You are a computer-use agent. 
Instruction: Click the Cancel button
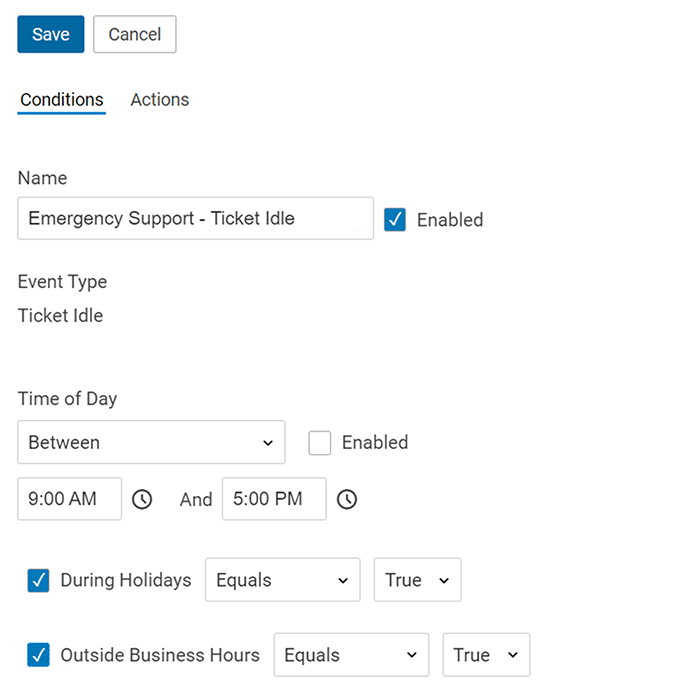(x=135, y=34)
